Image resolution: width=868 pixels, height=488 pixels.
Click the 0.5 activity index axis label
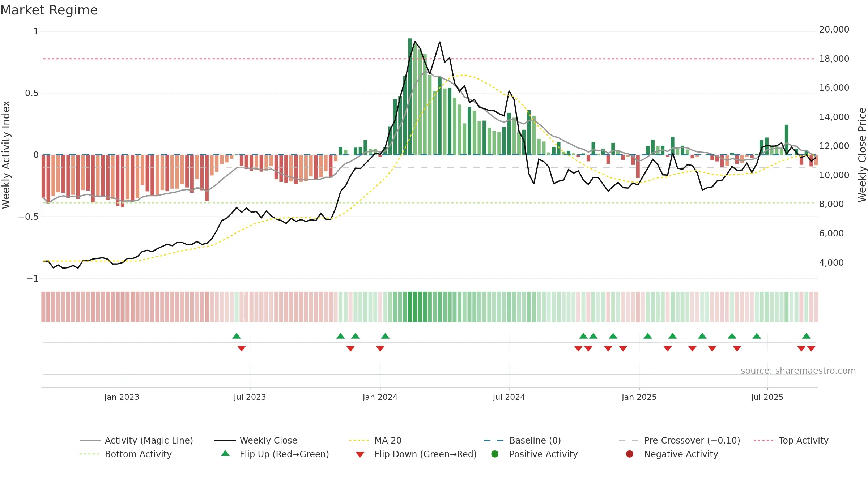[x=31, y=93]
